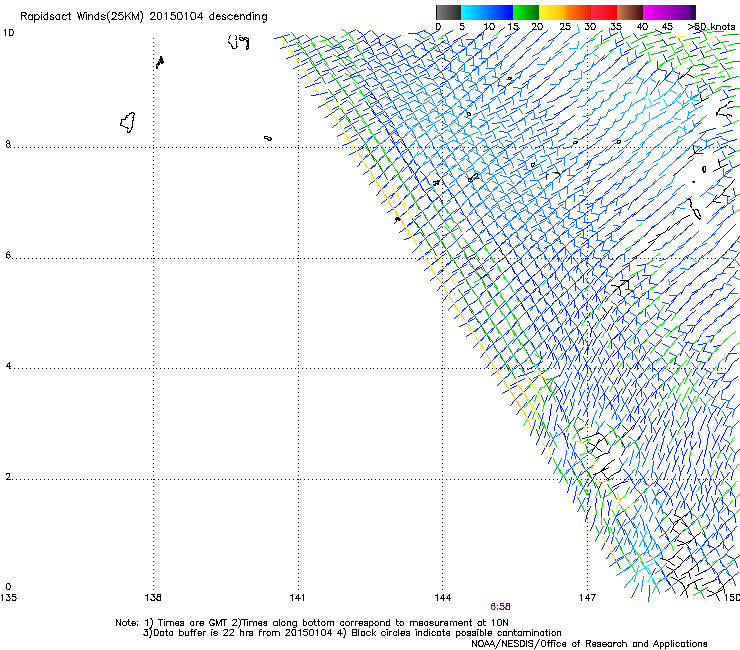Click the brown 35-40 knots color swatch
The width and height of the screenshot is (740, 650).
click(630, 12)
